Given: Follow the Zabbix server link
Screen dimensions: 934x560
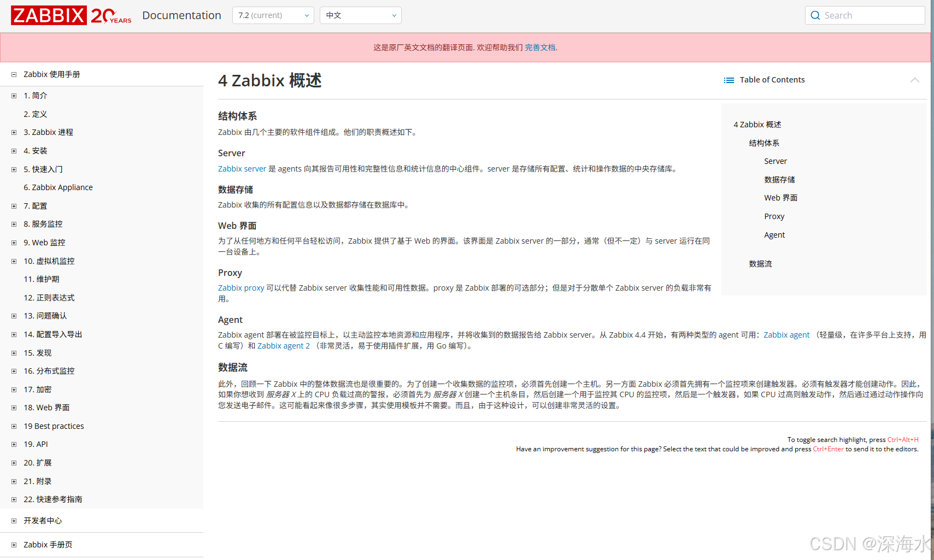Looking at the screenshot, I should [x=242, y=169].
